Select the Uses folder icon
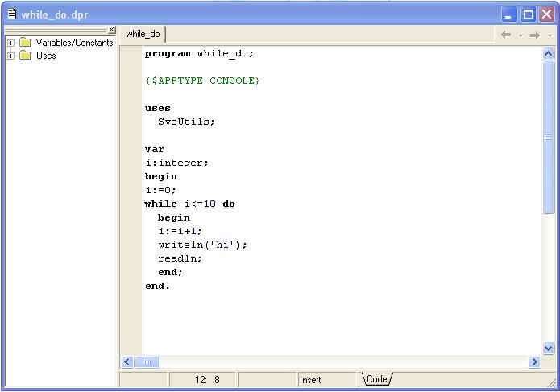The height and width of the screenshot is (392, 560). 25,56
